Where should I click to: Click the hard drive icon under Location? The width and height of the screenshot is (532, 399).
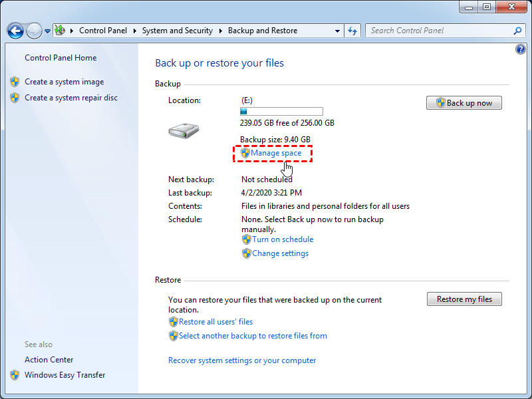[184, 130]
